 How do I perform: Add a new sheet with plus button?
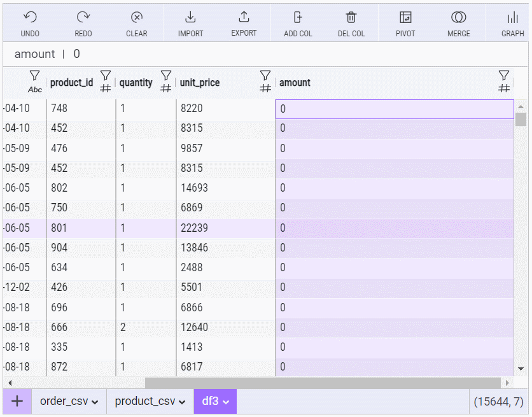[17, 401]
